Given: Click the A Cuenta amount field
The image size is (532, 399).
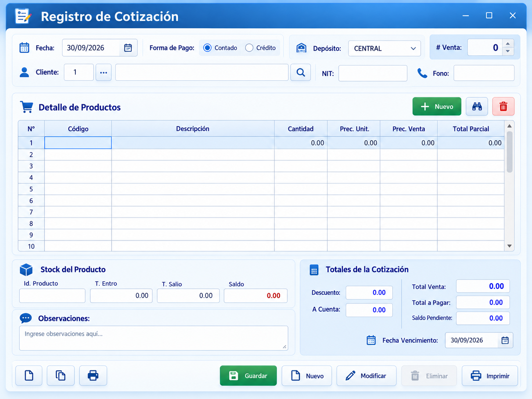Looking at the screenshot, I should 369,310.
